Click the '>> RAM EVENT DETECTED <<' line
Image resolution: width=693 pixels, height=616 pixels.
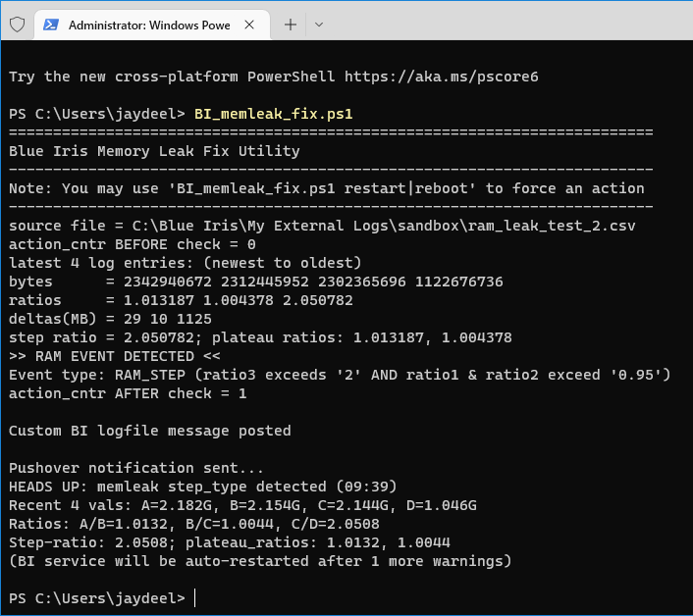115,356
